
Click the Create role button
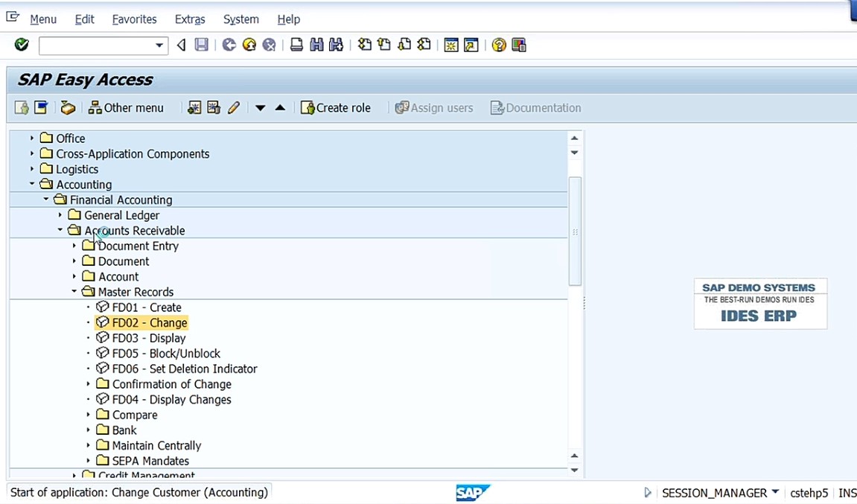tap(336, 108)
